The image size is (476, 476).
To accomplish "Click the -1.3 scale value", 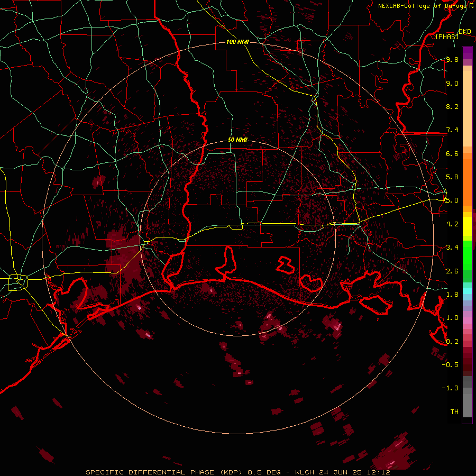I will (x=450, y=388).
